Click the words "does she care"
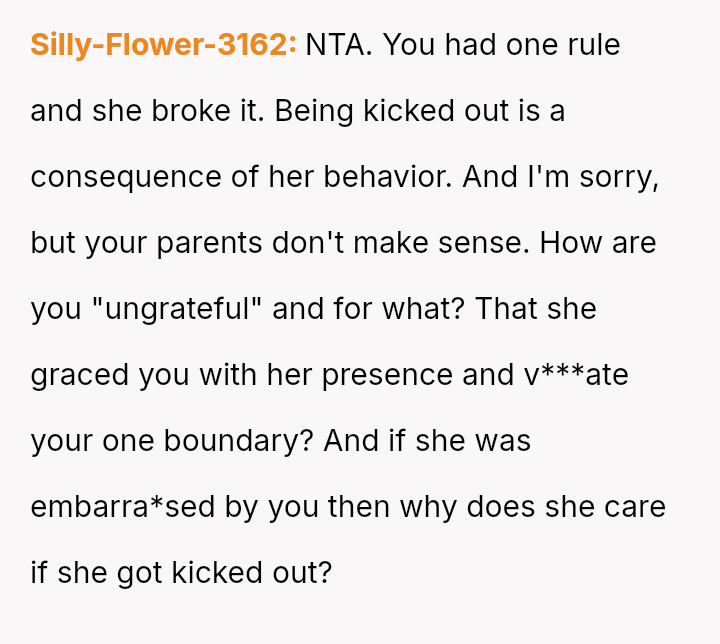This screenshot has height=644, width=720. tap(568, 507)
